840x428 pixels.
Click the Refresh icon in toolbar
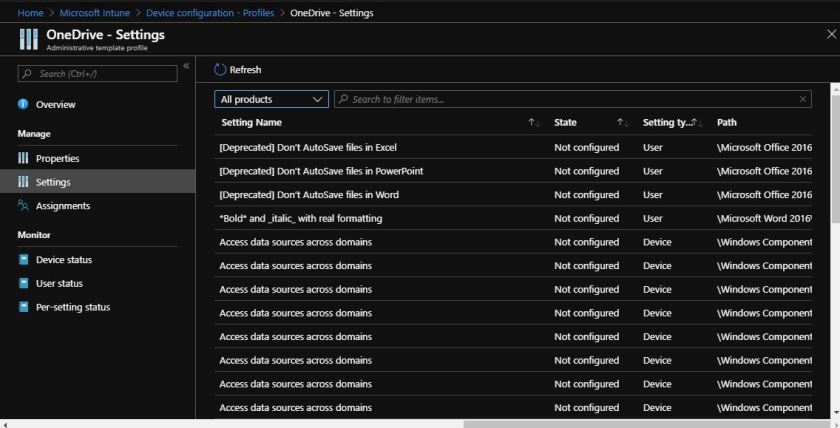[x=220, y=70]
